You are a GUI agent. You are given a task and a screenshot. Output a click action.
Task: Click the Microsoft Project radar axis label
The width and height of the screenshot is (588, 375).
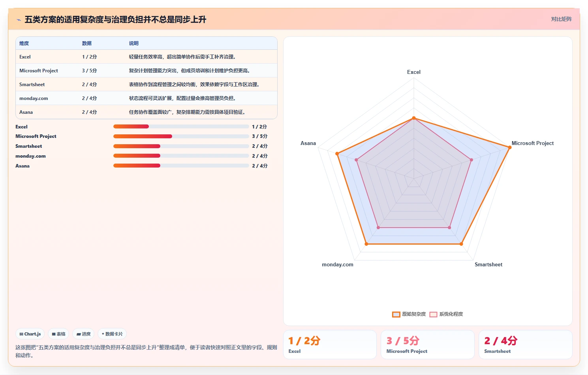[533, 143]
